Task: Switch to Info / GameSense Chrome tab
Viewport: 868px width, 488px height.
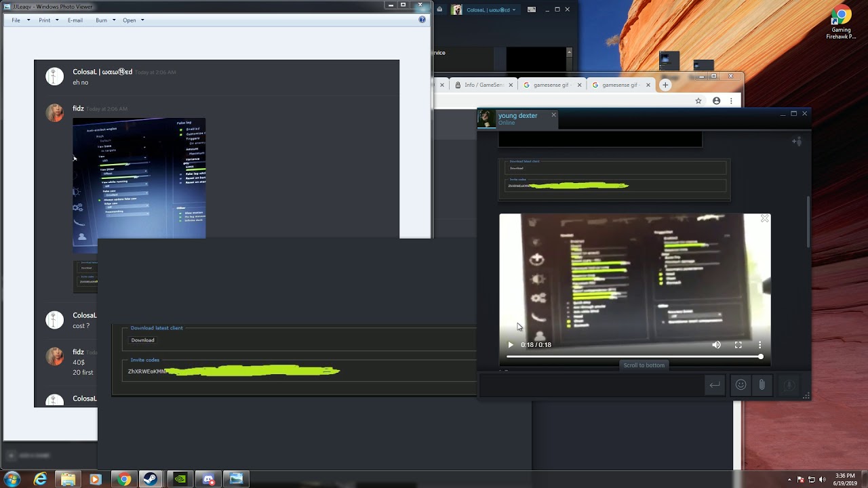Action: click(x=484, y=85)
